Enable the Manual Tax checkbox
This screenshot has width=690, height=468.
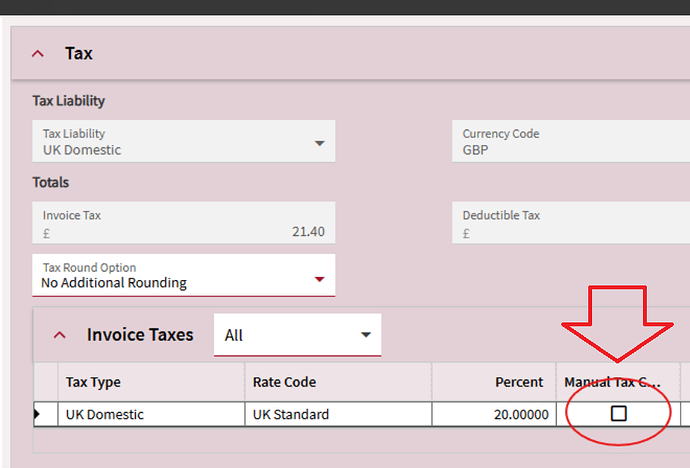pyautogui.click(x=618, y=413)
